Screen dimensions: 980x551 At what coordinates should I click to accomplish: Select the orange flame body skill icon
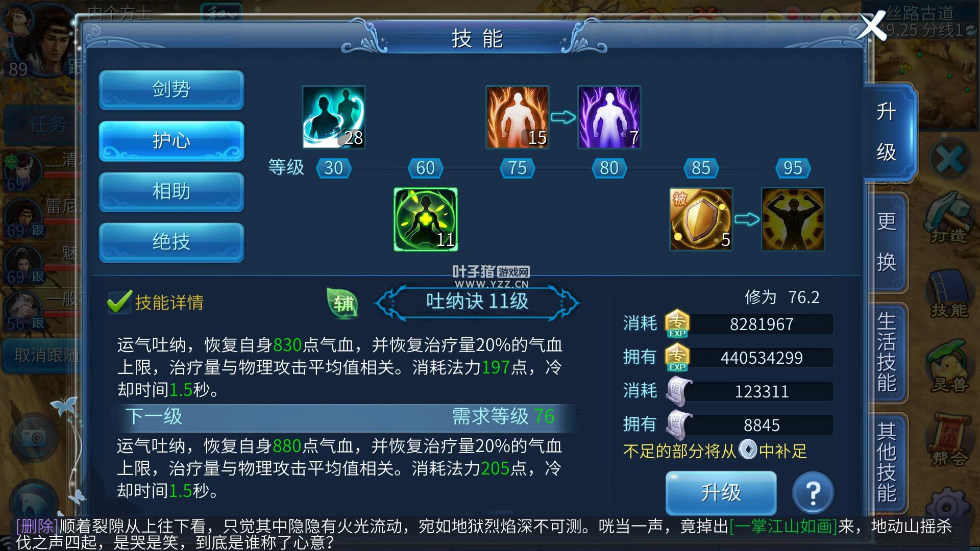pyautogui.click(x=517, y=117)
